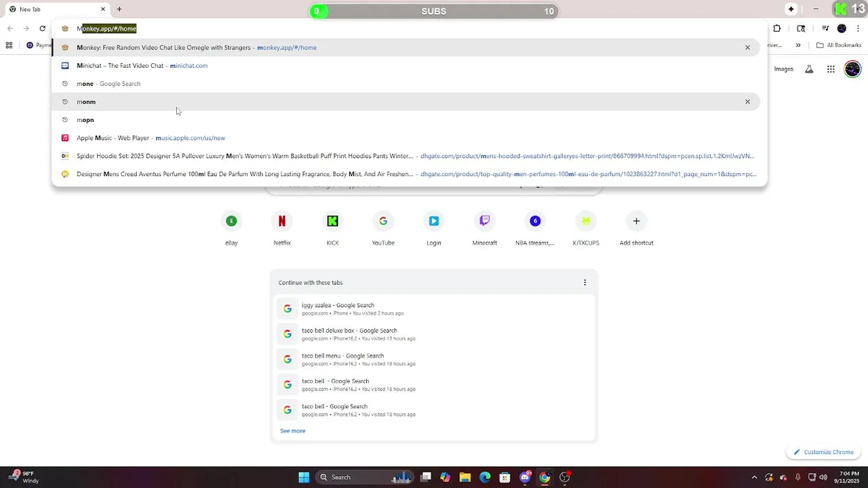This screenshot has height=488, width=868.
Task: Open Windows Start menu
Action: tap(304, 477)
